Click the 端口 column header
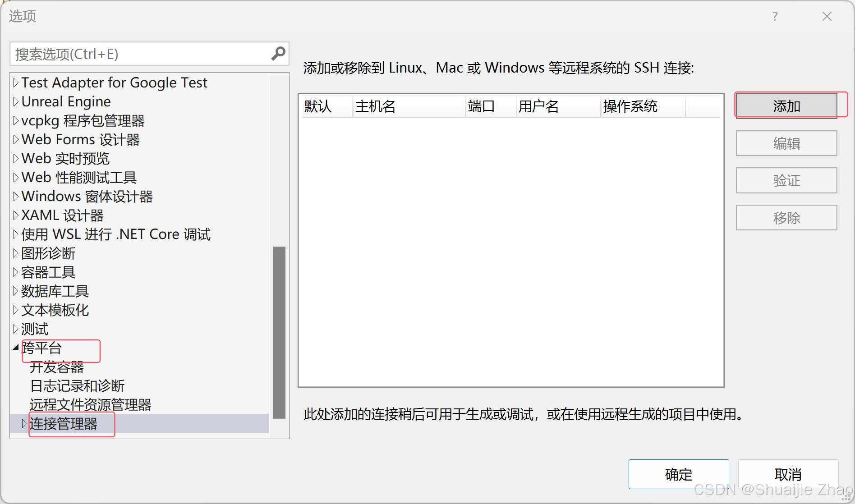The width and height of the screenshot is (855, 504). coord(491,106)
